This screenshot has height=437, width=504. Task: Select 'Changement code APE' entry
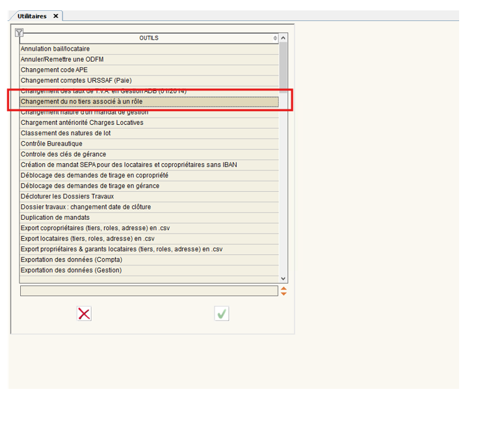pos(53,70)
